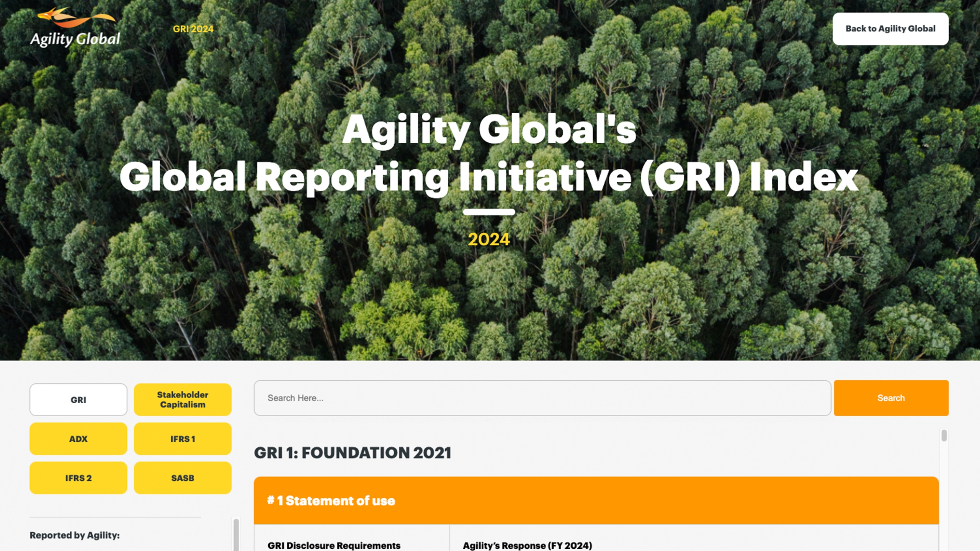Switch to the SASB framework
Screen dimensions: 980x551
(183, 478)
